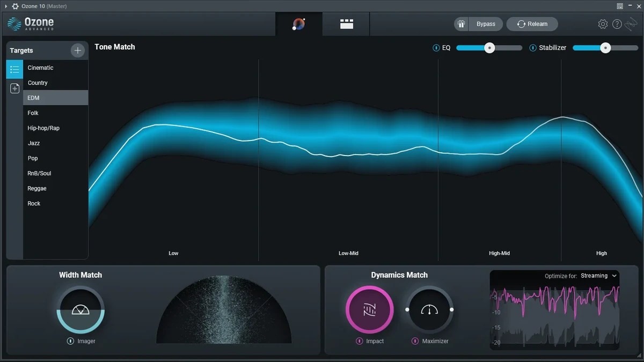Viewport: 644px width, 362px height.
Task: Click the pink Impact dial
Action: click(x=370, y=309)
